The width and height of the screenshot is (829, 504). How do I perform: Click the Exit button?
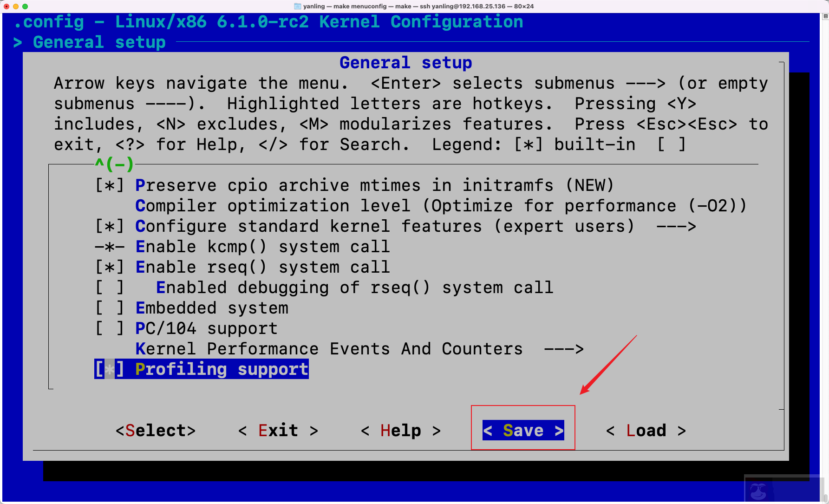point(278,430)
